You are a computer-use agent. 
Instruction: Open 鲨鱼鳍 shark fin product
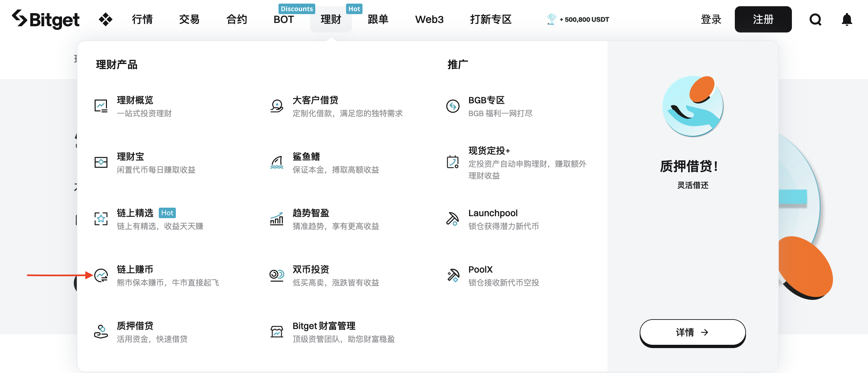pos(325,162)
